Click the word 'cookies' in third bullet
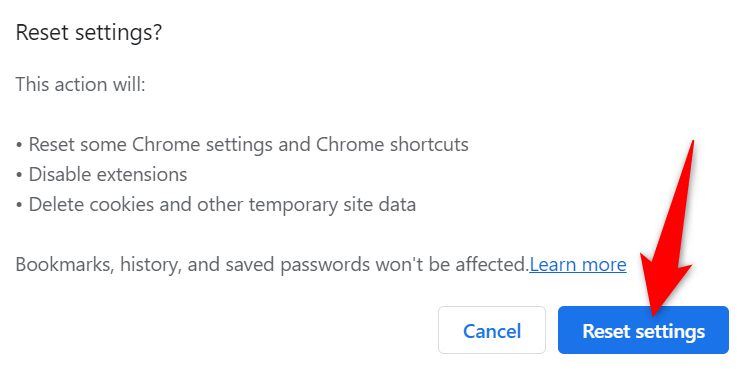 [122, 204]
